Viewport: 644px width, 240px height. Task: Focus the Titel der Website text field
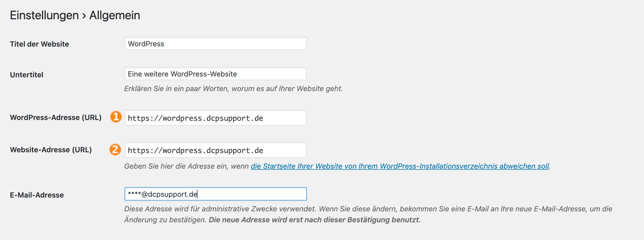(x=215, y=43)
